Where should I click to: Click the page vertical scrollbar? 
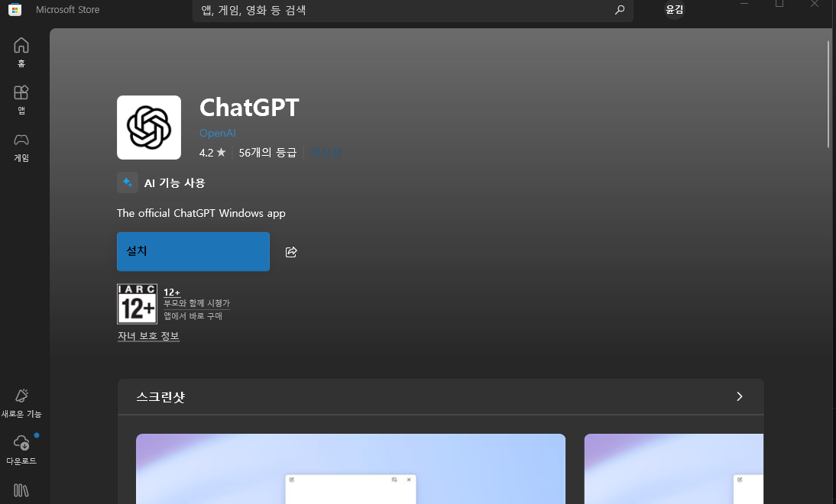click(828, 93)
